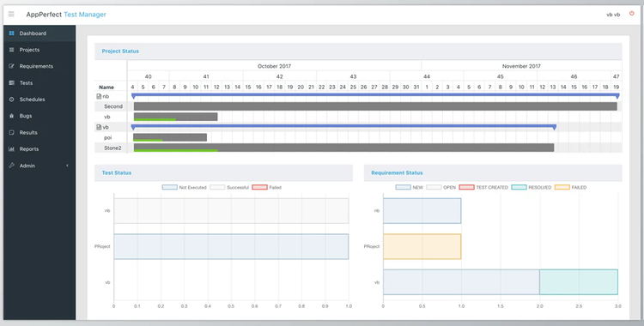Open the Bugs menu item
Screen dimensions: 644x326
(x=39, y=116)
